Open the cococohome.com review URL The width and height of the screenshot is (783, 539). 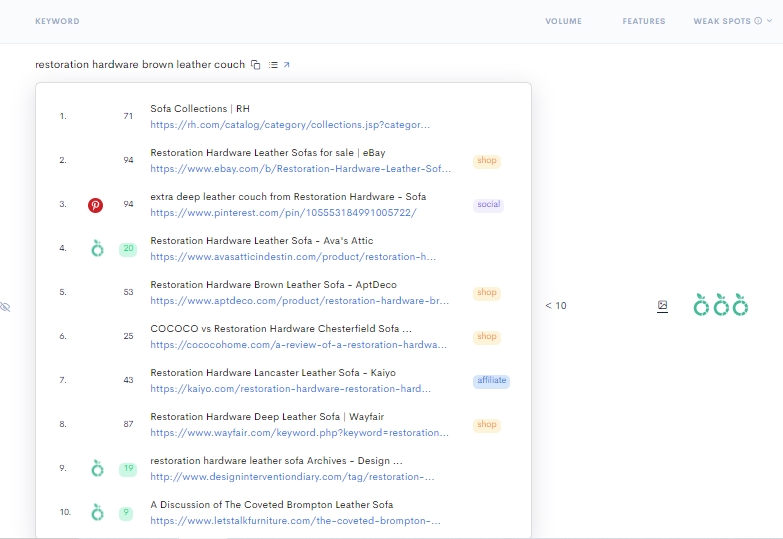tap(298, 345)
